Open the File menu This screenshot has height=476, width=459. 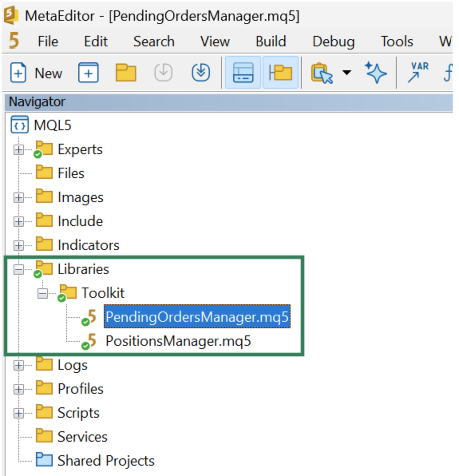click(x=47, y=41)
